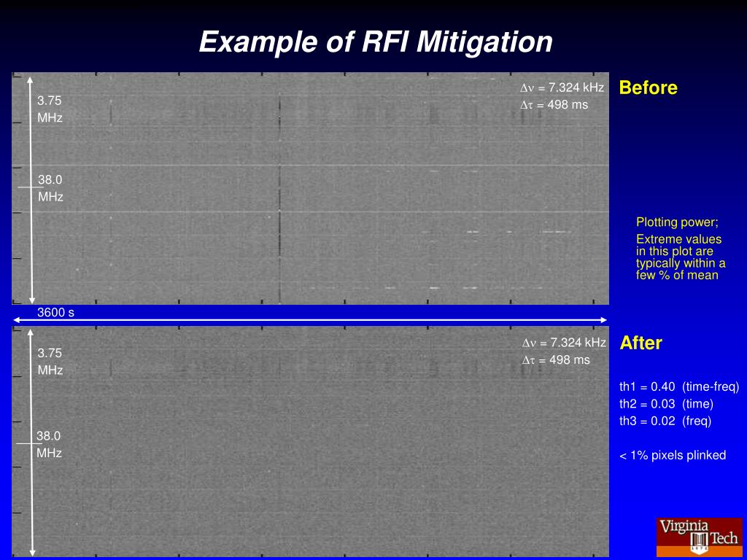Click 'Δτ = 498 ms' in the After plot

(x=556, y=359)
